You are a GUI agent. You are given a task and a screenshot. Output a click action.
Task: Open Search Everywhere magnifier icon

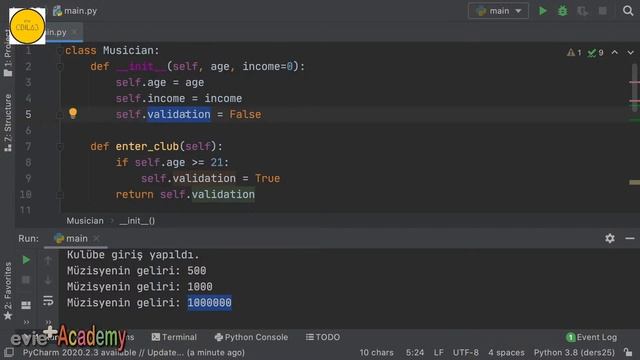tap(628, 11)
